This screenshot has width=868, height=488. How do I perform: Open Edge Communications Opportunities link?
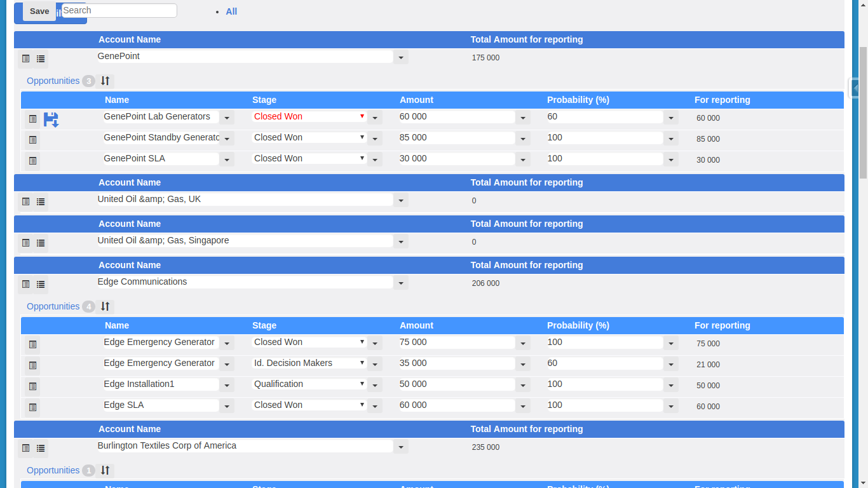click(x=53, y=306)
